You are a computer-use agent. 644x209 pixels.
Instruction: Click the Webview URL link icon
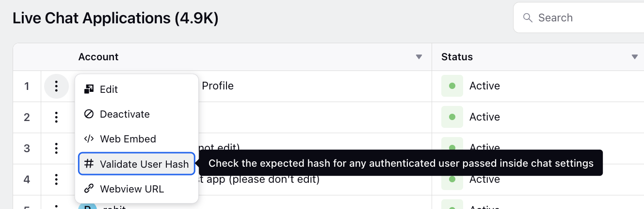pos(89,189)
